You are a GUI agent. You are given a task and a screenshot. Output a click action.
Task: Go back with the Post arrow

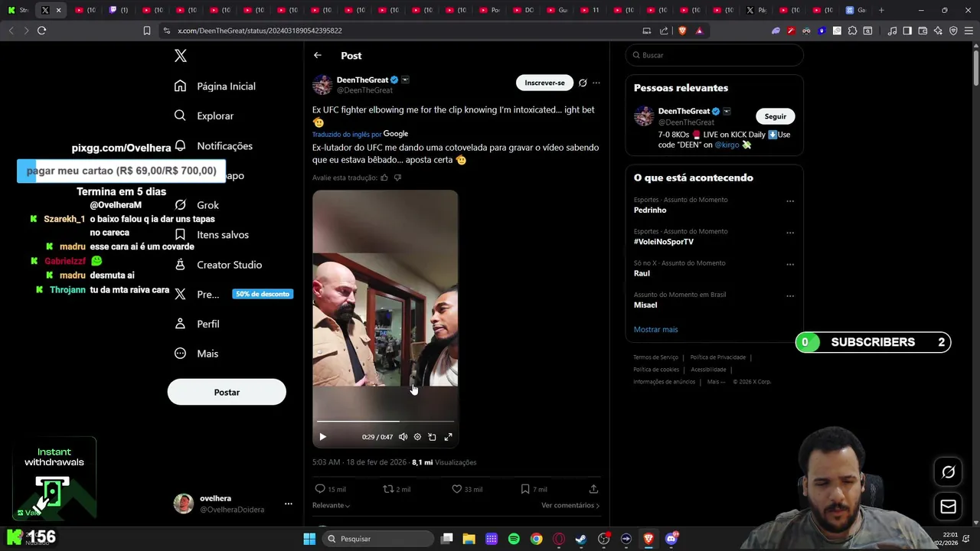click(317, 55)
